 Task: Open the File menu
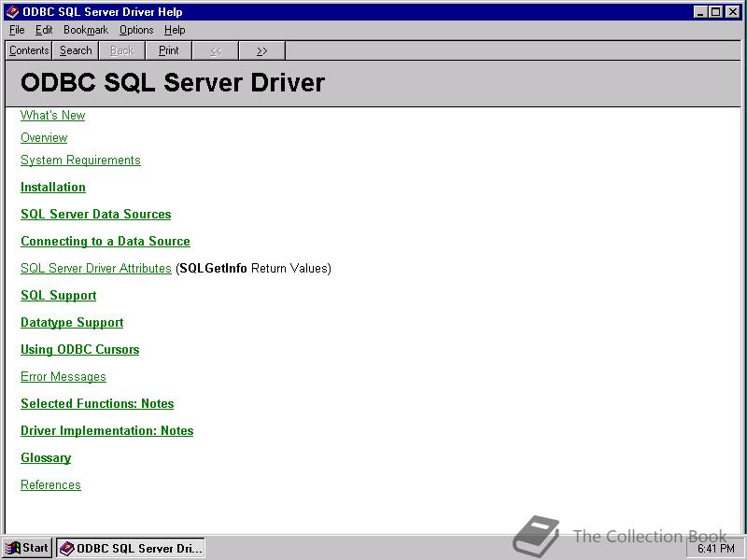coord(17,30)
